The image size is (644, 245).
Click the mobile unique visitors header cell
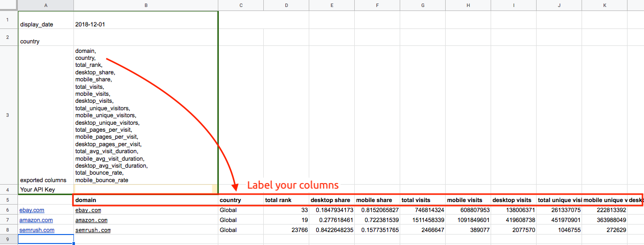coord(605,200)
